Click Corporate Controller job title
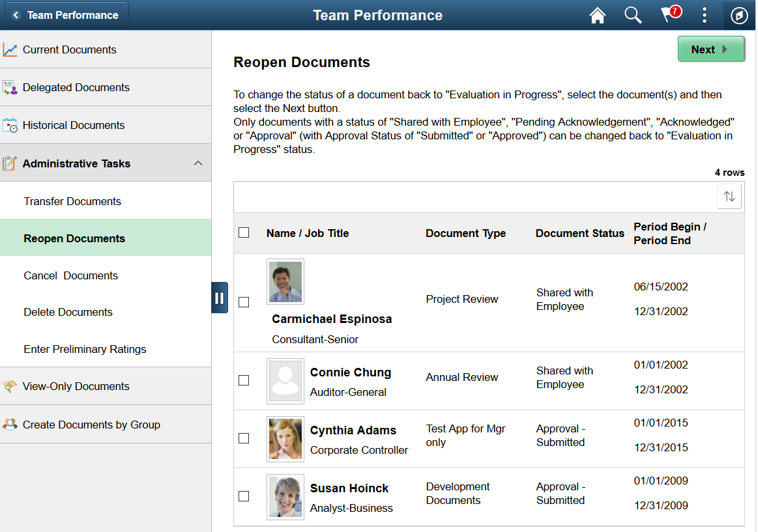 coord(358,450)
